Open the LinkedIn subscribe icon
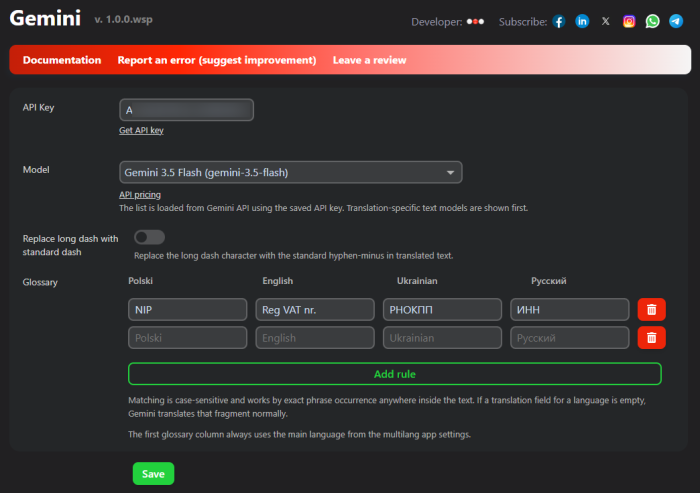This screenshot has width=700, height=493. coord(582,21)
